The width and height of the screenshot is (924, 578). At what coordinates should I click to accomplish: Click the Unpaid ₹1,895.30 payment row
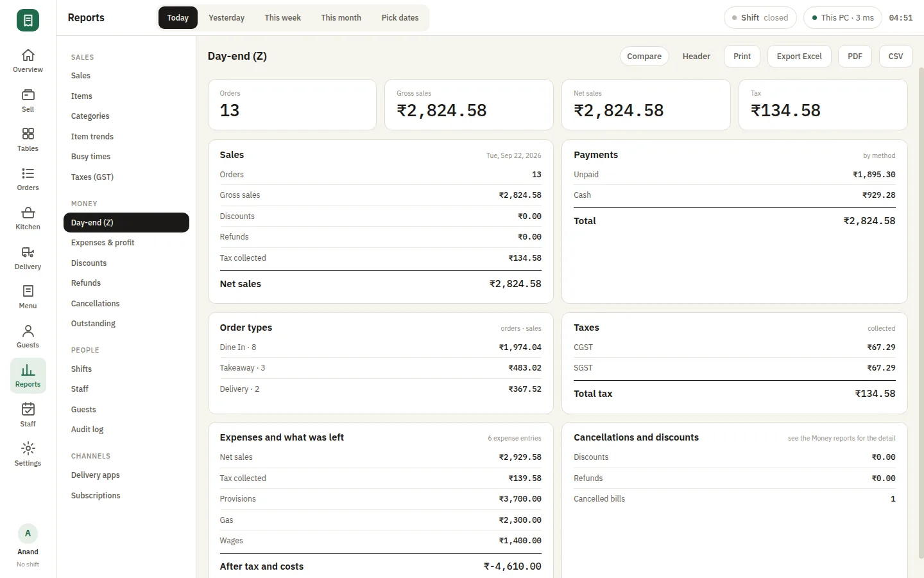pos(735,175)
